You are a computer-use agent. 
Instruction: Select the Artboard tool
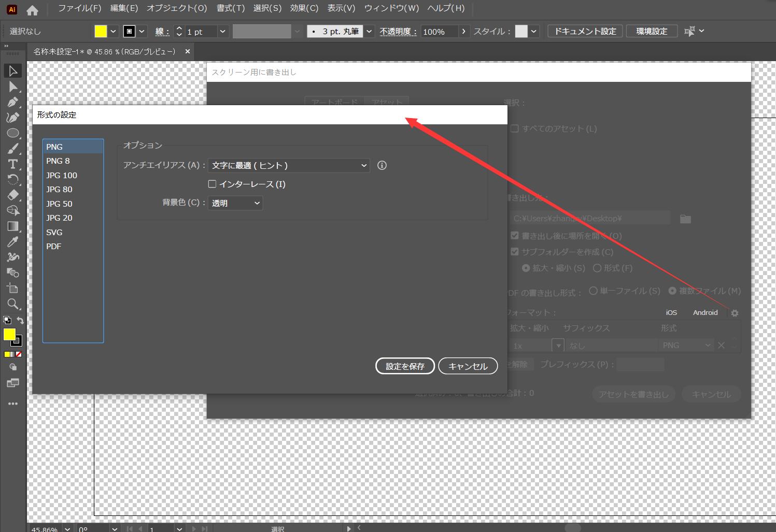13,288
